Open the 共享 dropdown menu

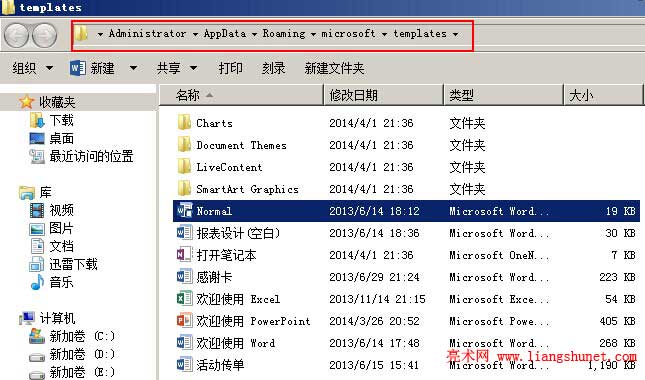click(177, 68)
